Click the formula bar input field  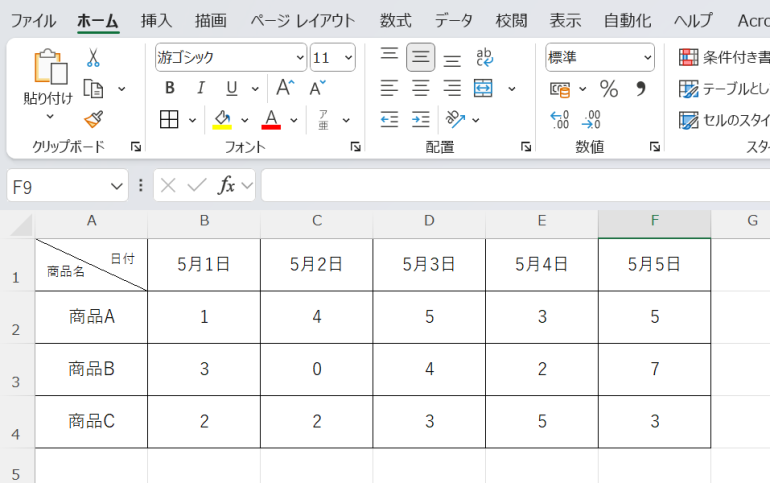(516, 185)
